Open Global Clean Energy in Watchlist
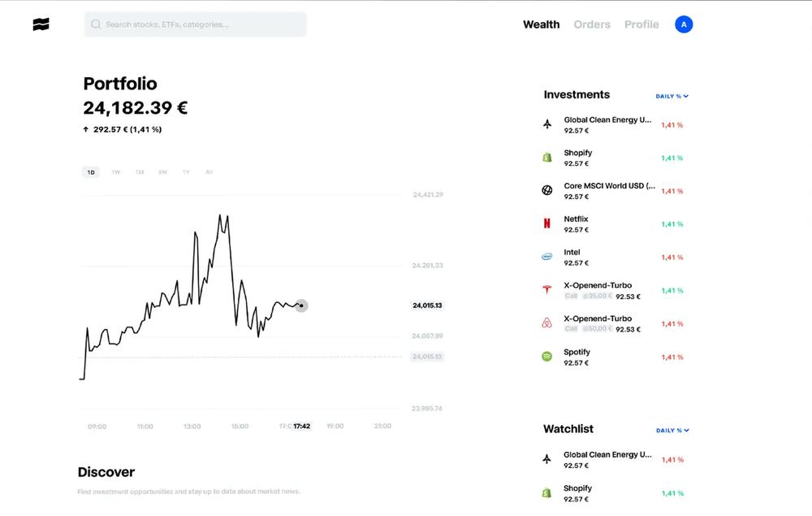 point(613,460)
